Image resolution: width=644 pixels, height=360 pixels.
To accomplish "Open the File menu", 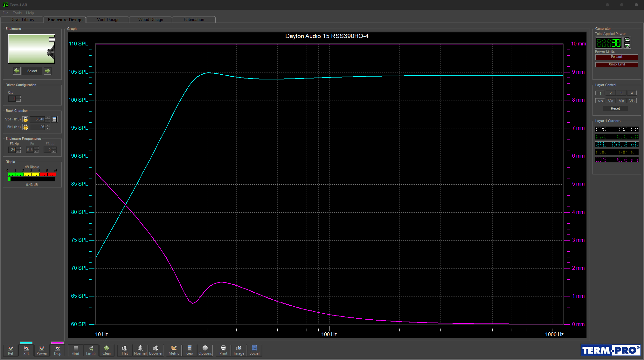I will click(5, 13).
